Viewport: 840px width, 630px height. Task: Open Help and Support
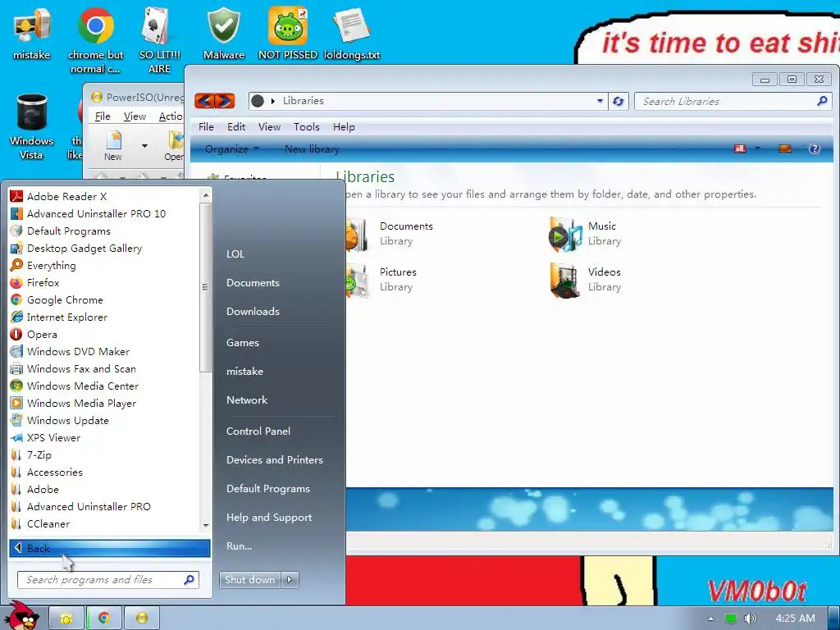pos(269,517)
